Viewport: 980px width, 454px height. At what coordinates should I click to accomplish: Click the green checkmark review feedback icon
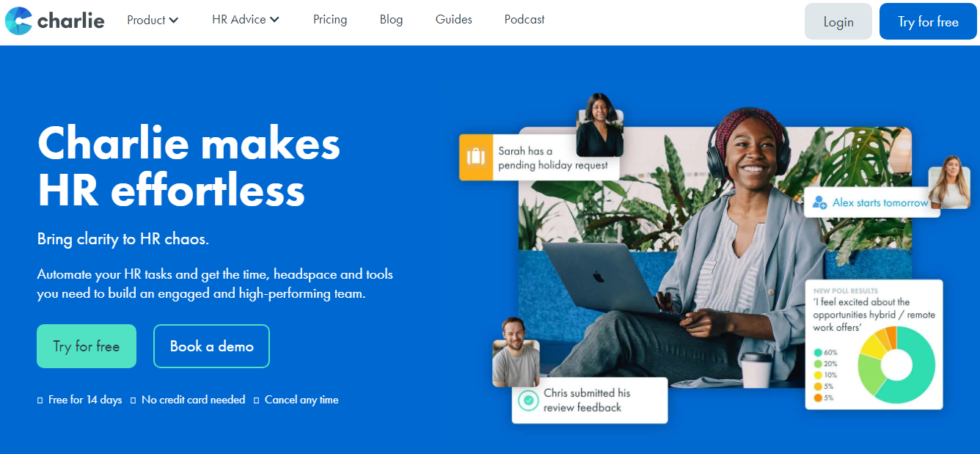tap(528, 400)
